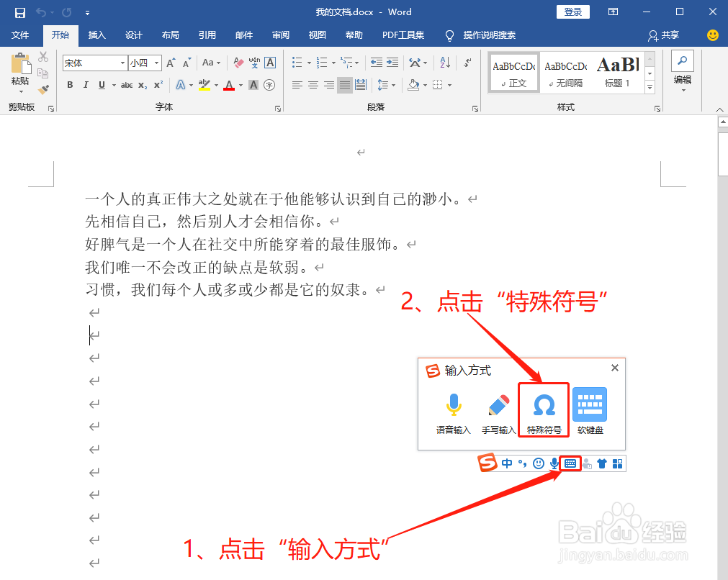
Task: Click the subscript icon
Action: [x=142, y=85]
